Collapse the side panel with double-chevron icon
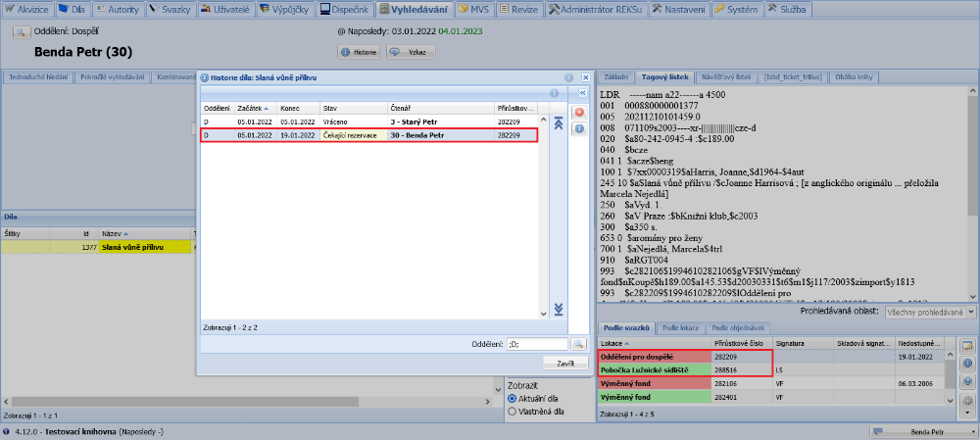Viewport: 980px width, 440px height. coord(583,92)
